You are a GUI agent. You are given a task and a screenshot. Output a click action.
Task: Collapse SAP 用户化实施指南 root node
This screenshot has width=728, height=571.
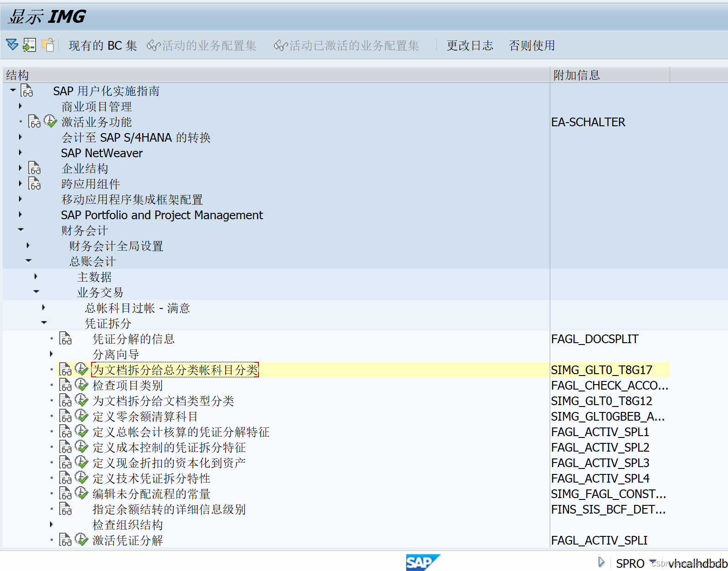coord(13,90)
